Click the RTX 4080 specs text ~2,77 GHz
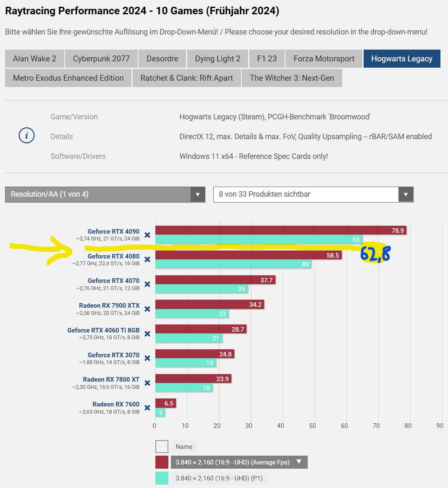448x488 pixels. tap(106, 264)
